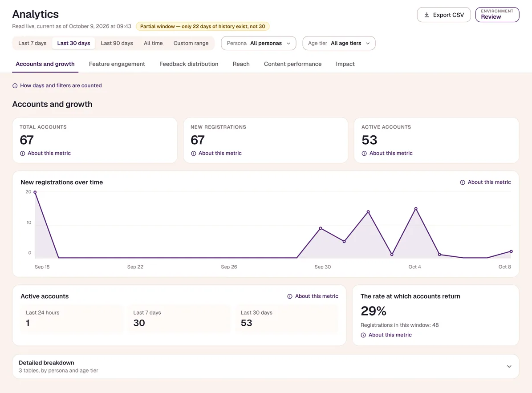This screenshot has height=393, width=532.
Task: Switch to Feedback distribution tab
Action: click(189, 64)
